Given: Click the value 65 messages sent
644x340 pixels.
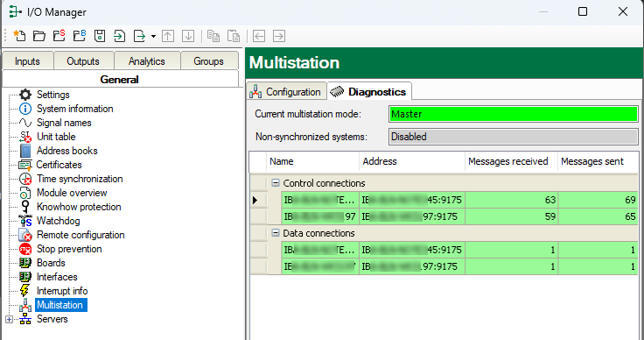Looking at the screenshot, I should [631, 216].
